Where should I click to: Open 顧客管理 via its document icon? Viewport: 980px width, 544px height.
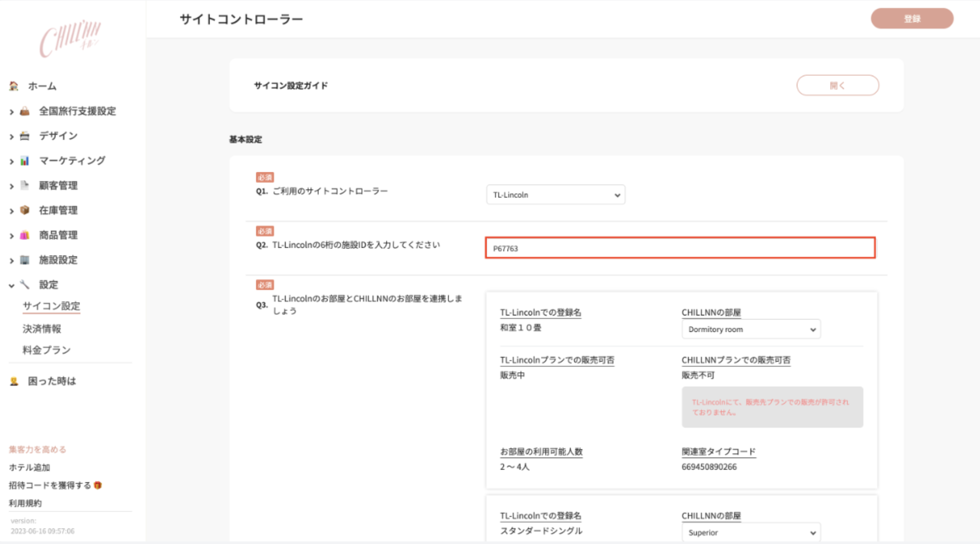coord(25,186)
